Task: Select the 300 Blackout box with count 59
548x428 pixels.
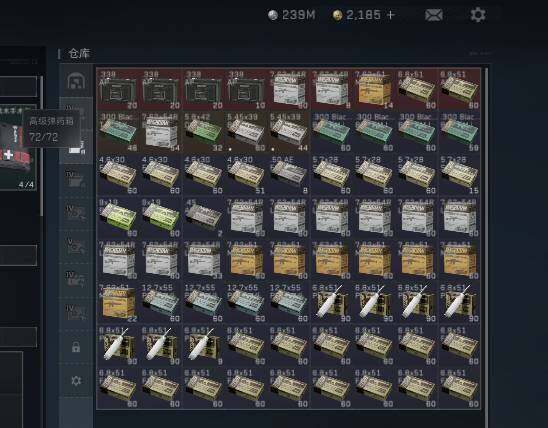Action: [x=459, y=132]
